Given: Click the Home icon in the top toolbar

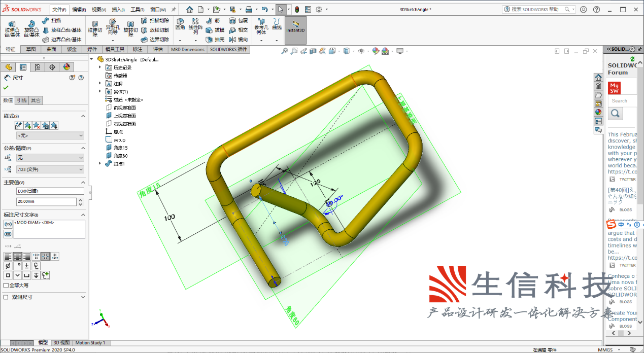Looking at the screenshot, I should click(189, 9).
